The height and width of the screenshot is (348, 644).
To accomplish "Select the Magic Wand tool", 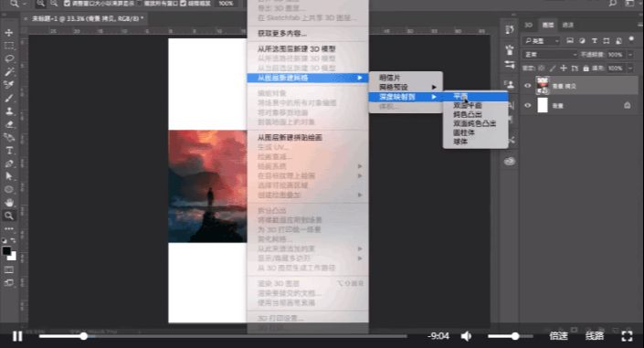I will coord(9,72).
